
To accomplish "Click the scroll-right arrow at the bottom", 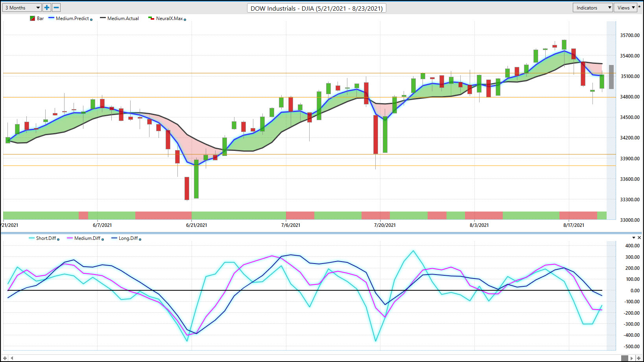I will (x=632, y=358).
